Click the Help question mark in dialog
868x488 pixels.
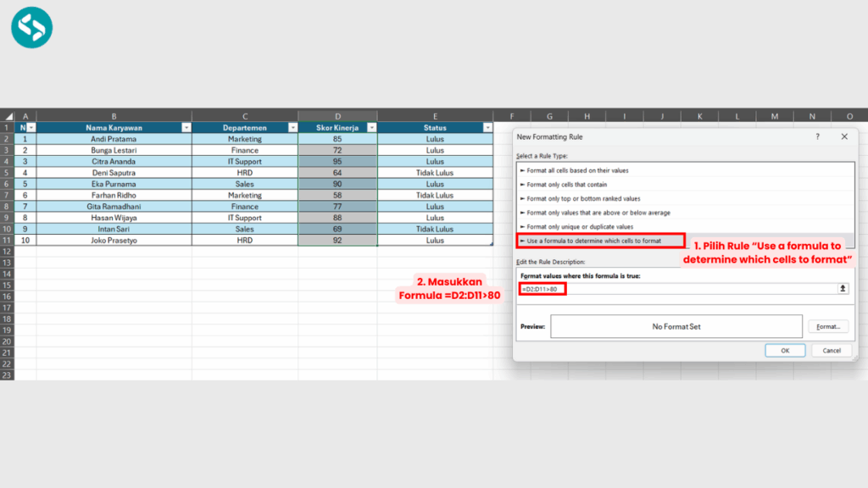(x=817, y=136)
